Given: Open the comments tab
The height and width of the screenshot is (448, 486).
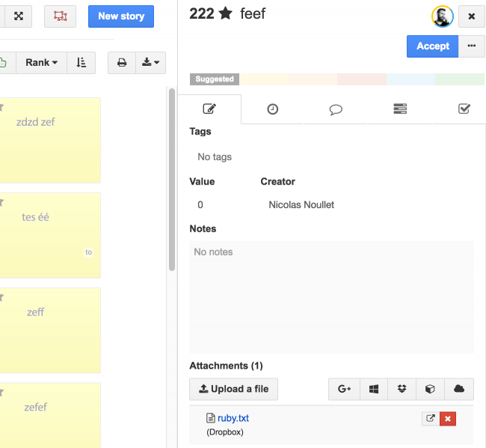Looking at the screenshot, I should (x=336, y=109).
